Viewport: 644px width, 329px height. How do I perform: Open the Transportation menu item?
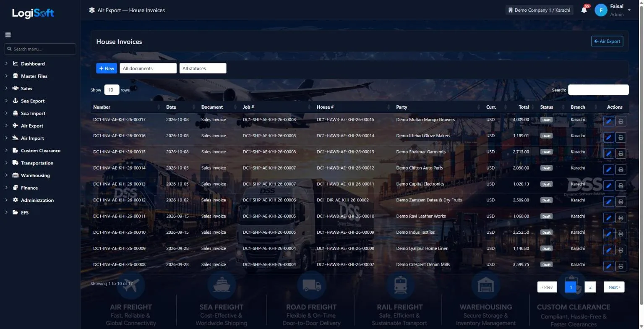pos(37,163)
